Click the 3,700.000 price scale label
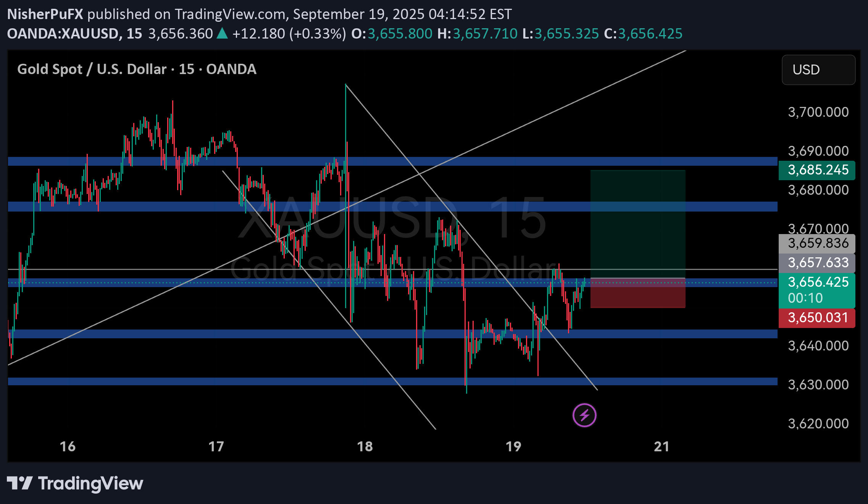Viewport: 868px width, 504px height. point(818,112)
